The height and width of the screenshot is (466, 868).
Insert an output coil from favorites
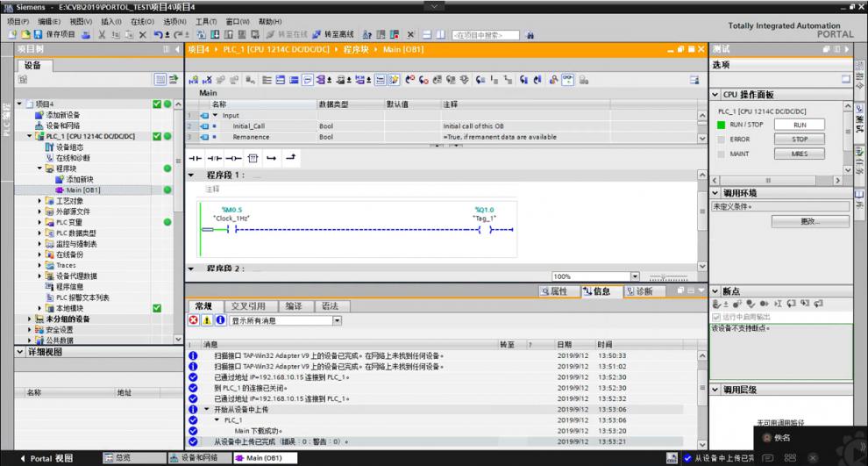233,159
